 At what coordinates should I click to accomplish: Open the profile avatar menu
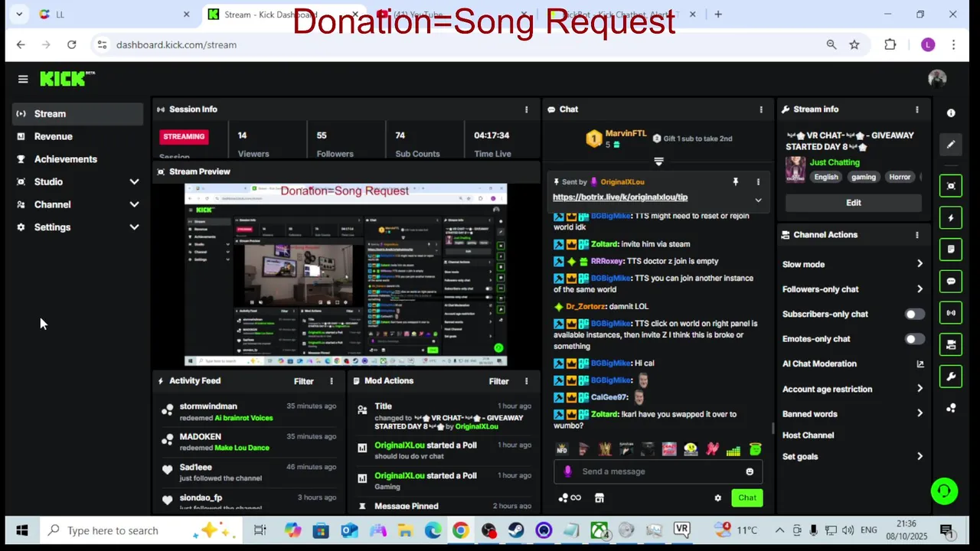pyautogui.click(x=937, y=79)
